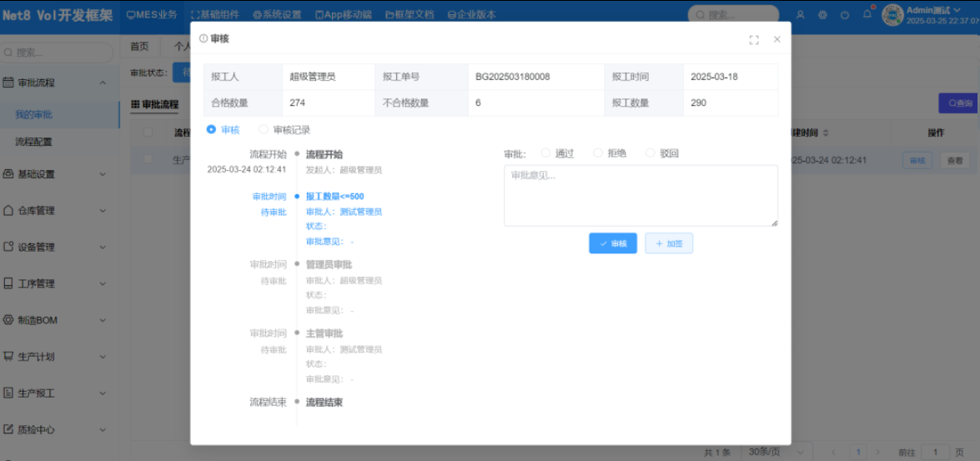Image resolution: width=980 pixels, height=461 pixels.
Task: Switch to the 首页 tab
Action: (139, 46)
